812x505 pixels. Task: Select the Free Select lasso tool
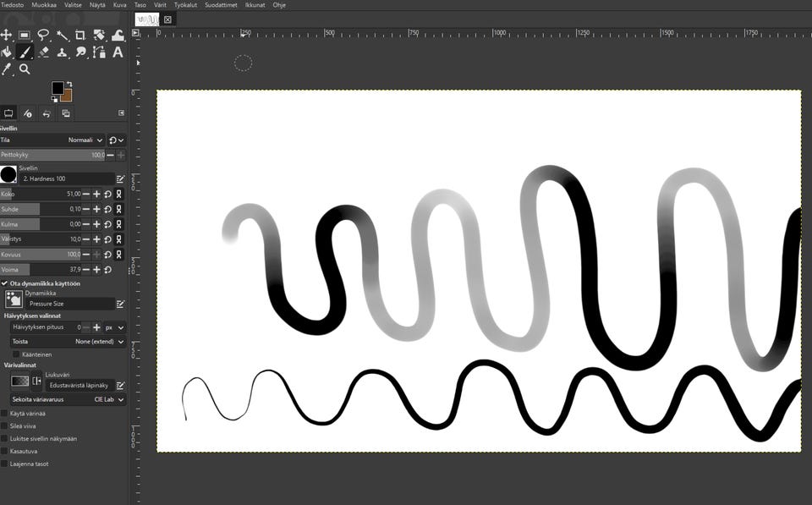point(43,35)
